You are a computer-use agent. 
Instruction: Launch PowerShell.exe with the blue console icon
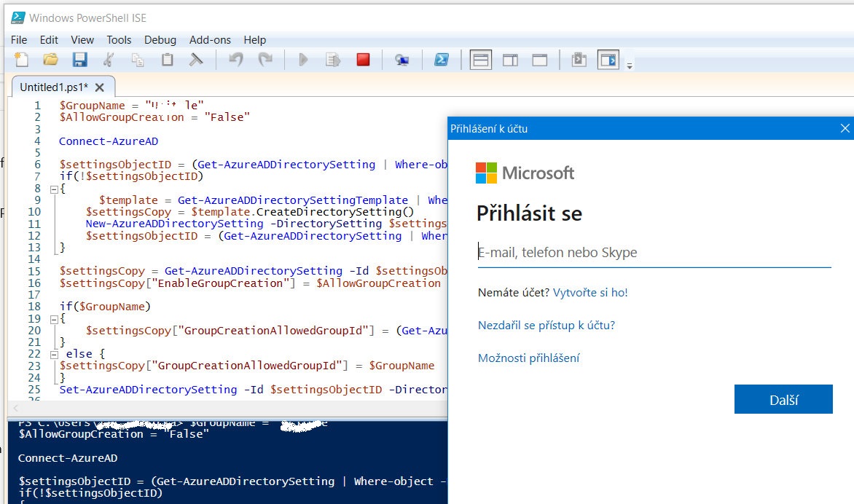tap(441, 59)
